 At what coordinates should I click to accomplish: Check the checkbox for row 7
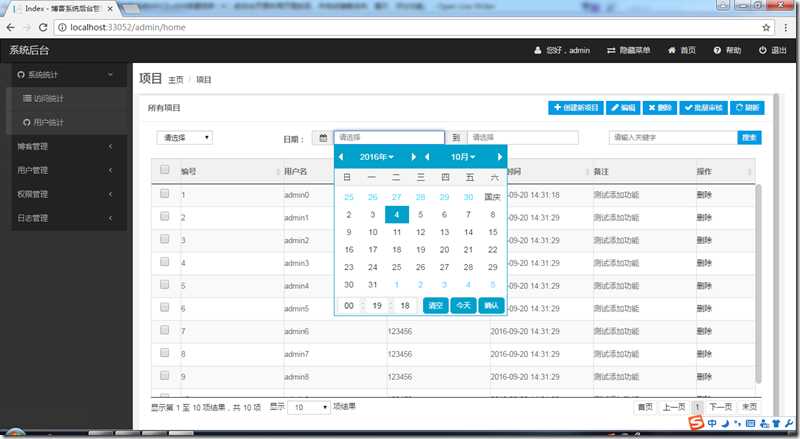click(164, 330)
